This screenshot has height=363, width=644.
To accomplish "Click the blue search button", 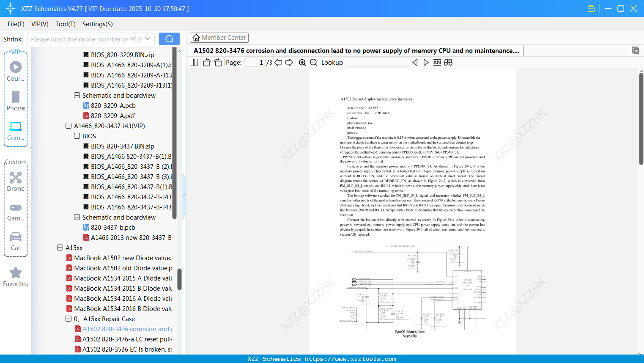I will (x=169, y=39).
